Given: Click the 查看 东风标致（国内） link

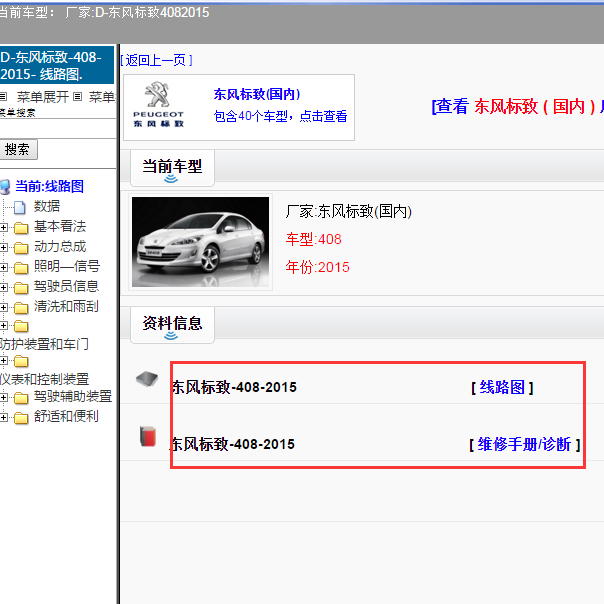Looking at the screenshot, I should [517, 107].
